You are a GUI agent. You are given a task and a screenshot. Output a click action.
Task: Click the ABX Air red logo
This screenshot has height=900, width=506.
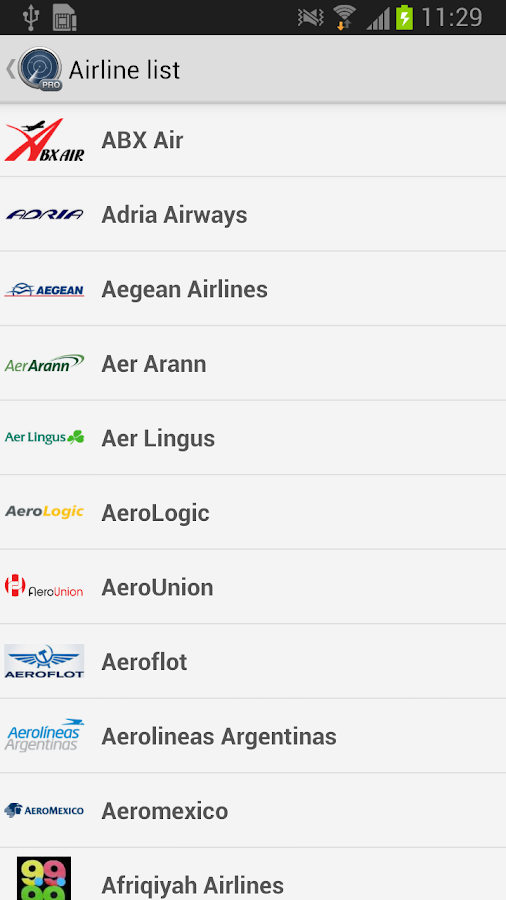(44, 139)
